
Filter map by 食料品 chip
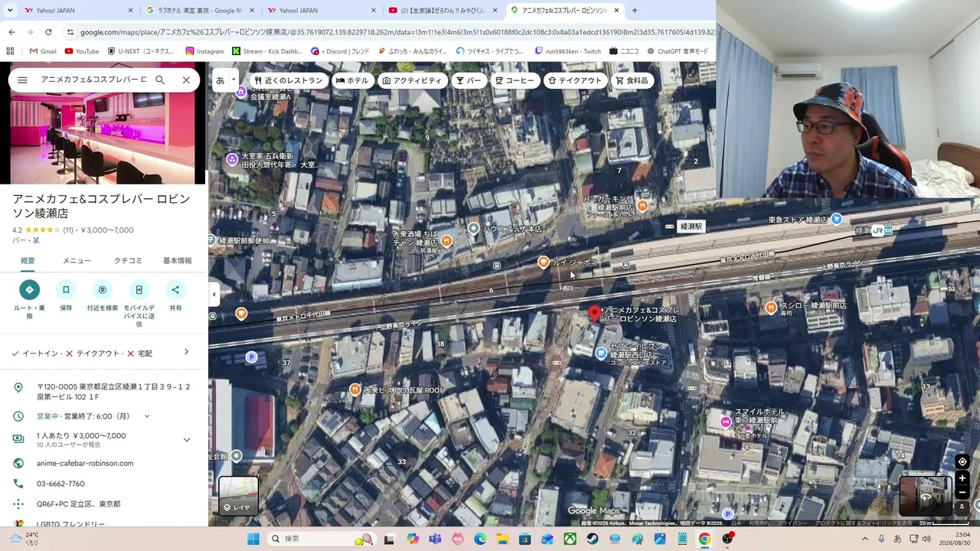point(632,80)
